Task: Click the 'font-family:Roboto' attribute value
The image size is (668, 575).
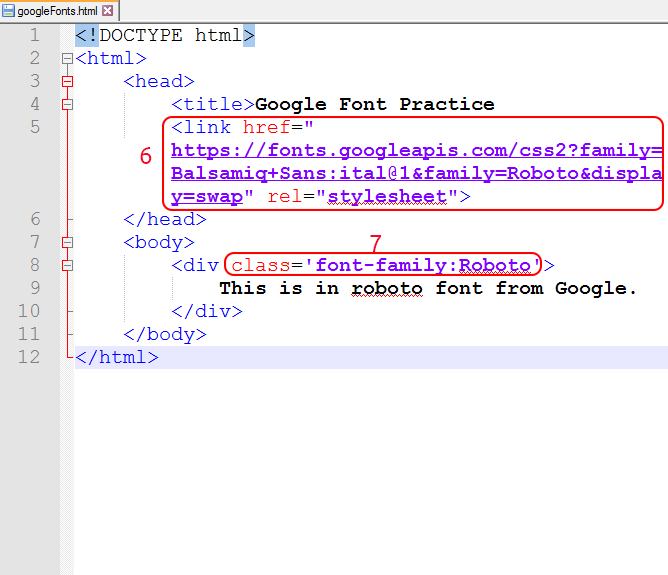Action: pyautogui.click(x=423, y=265)
